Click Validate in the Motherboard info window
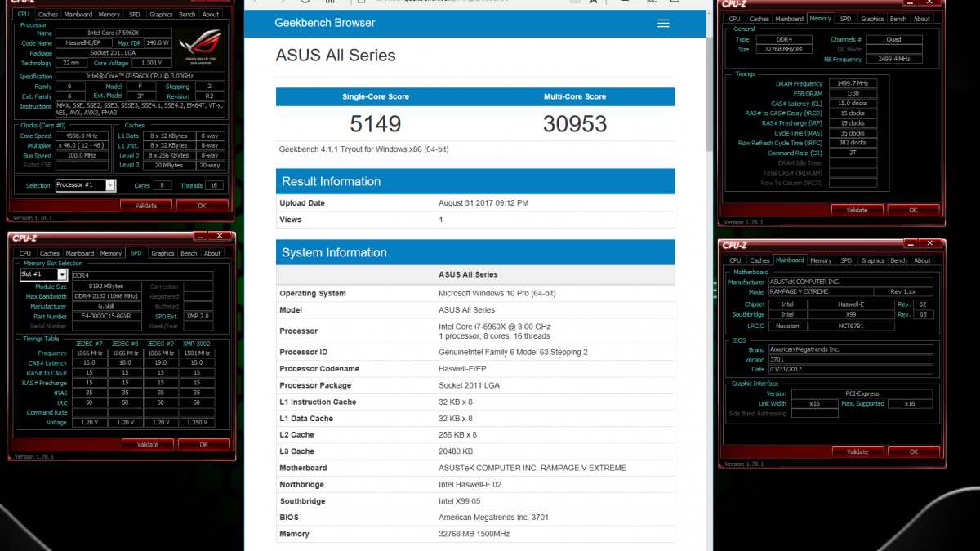The image size is (980, 551). (857, 451)
